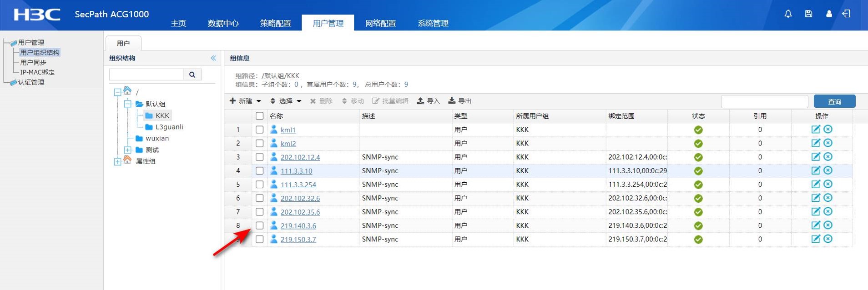Open the user account icon in header
This screenshot has width=868, height=290.
pyautogui.click(x=829, y=14)
